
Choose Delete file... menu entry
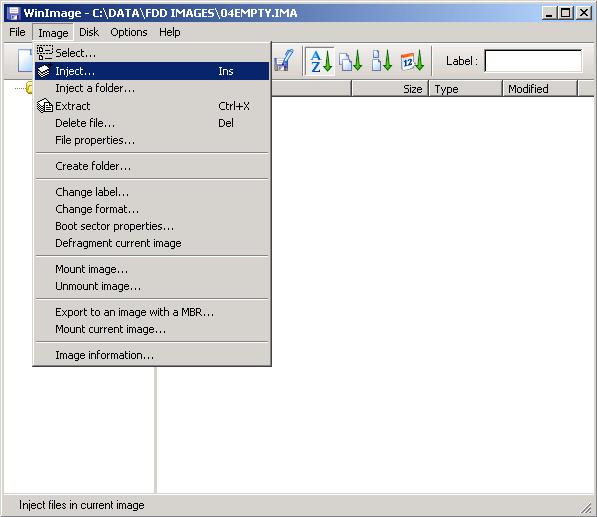(152, 123)
